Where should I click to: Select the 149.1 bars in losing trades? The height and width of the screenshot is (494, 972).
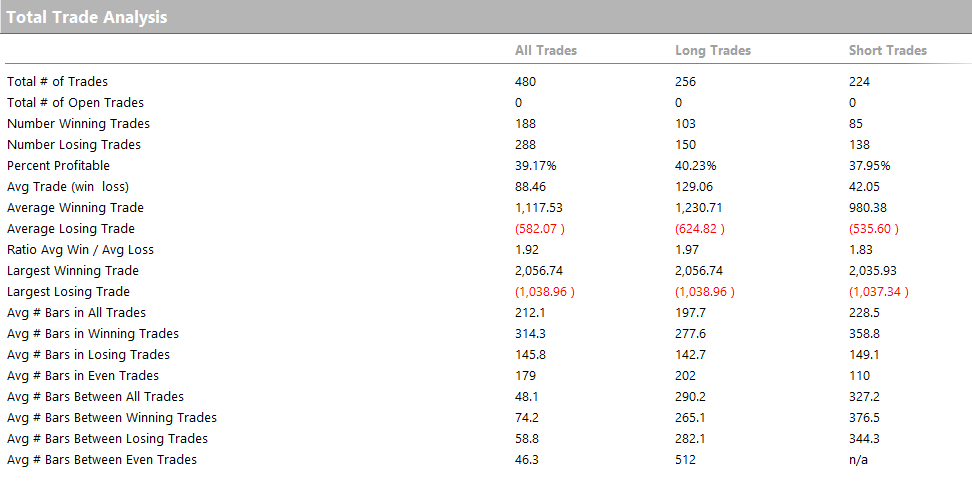click(x=864, y=356)
